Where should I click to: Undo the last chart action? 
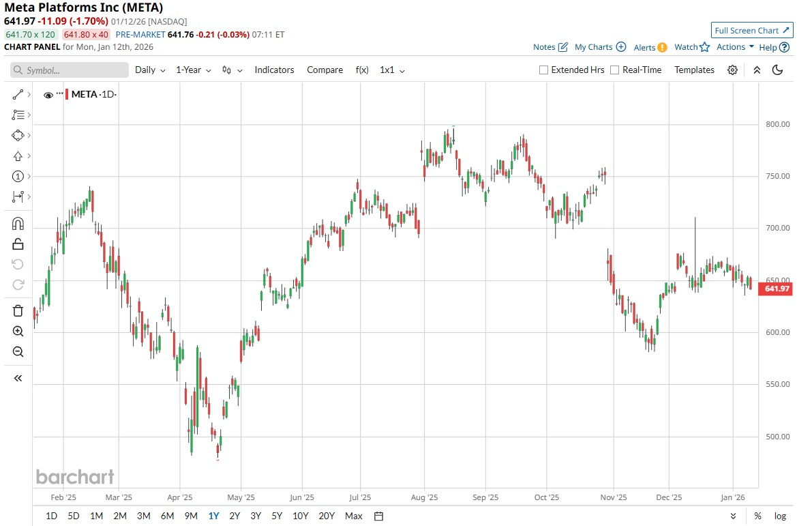point(18,264)
